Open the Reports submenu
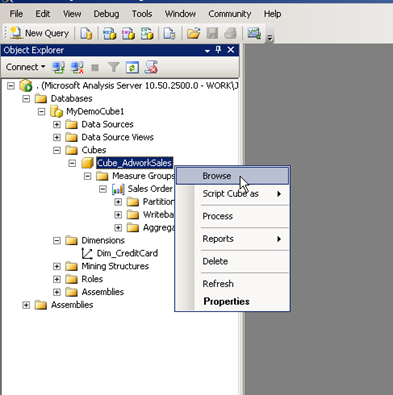 [232, 239]
